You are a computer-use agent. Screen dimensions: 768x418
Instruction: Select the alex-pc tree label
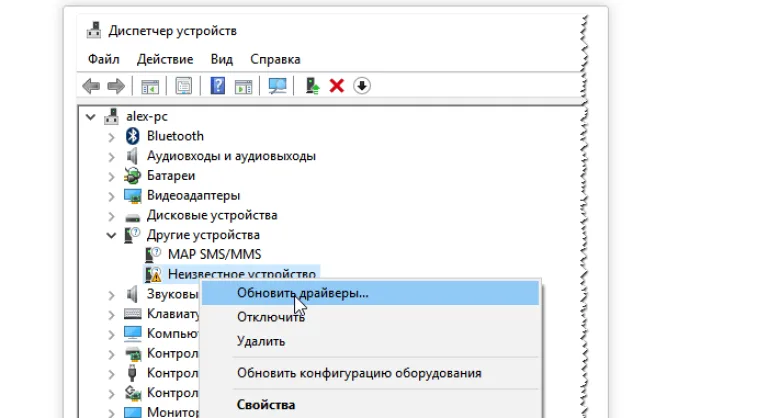coord(147,117)
